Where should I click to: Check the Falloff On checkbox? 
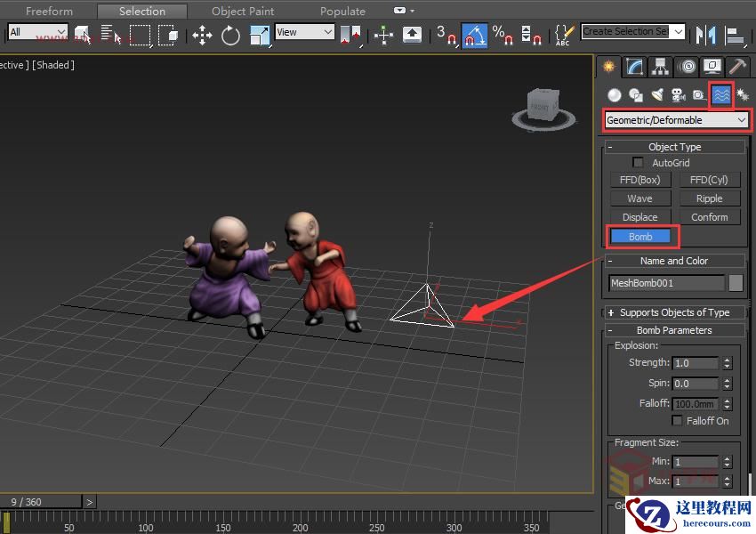pyautogui.click(x=678, y=421)
